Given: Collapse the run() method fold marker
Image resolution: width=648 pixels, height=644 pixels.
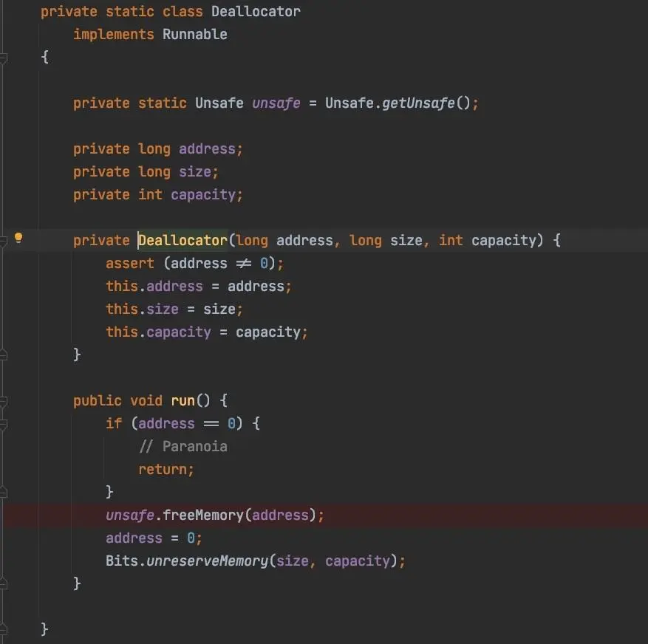Looking at the screenshot, I should click(x=3, y=401).
